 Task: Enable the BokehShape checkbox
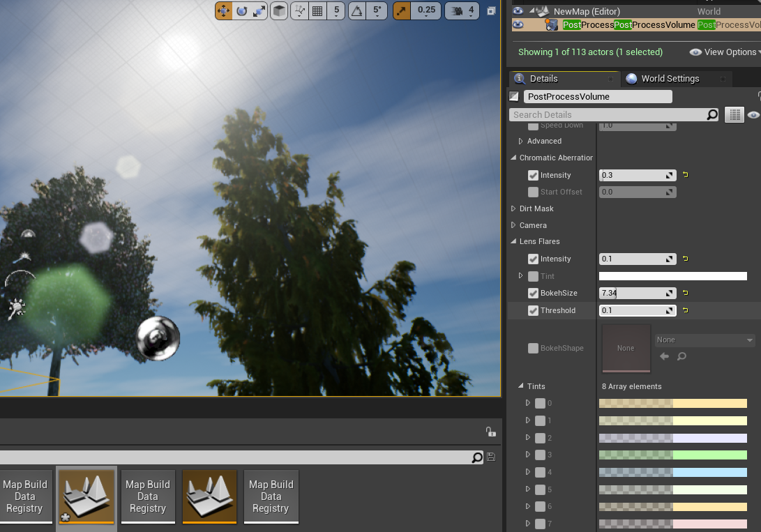point(533,348)
